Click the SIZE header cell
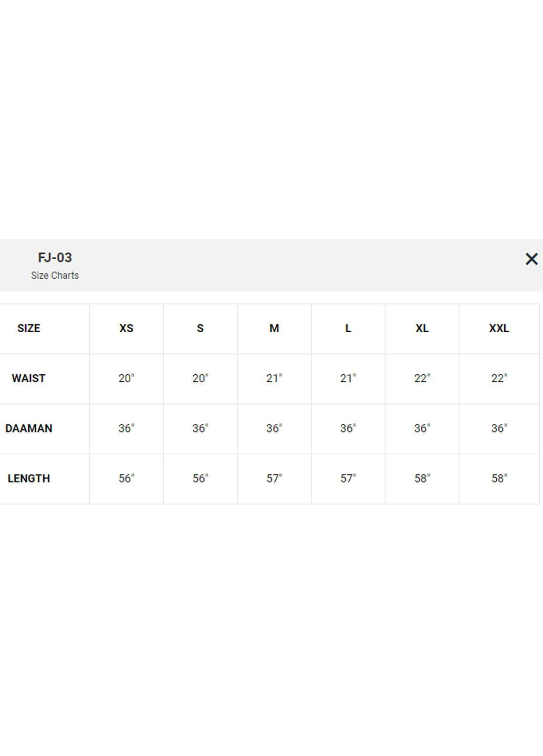 tap(29, 328)
